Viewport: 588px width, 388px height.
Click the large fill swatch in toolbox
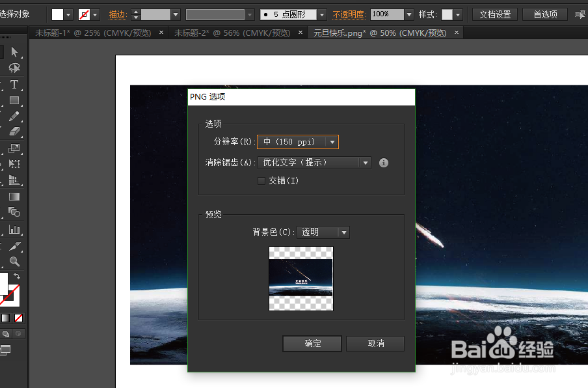tap(3, 283)
